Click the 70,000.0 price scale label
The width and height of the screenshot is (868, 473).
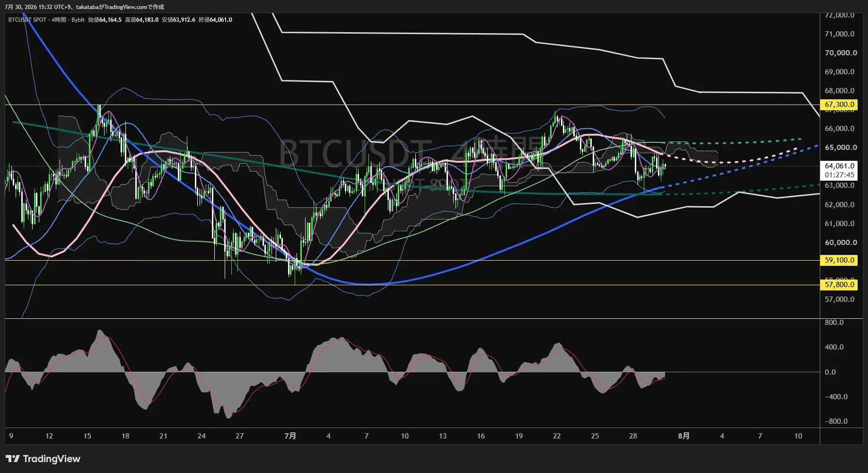[841, 53]
